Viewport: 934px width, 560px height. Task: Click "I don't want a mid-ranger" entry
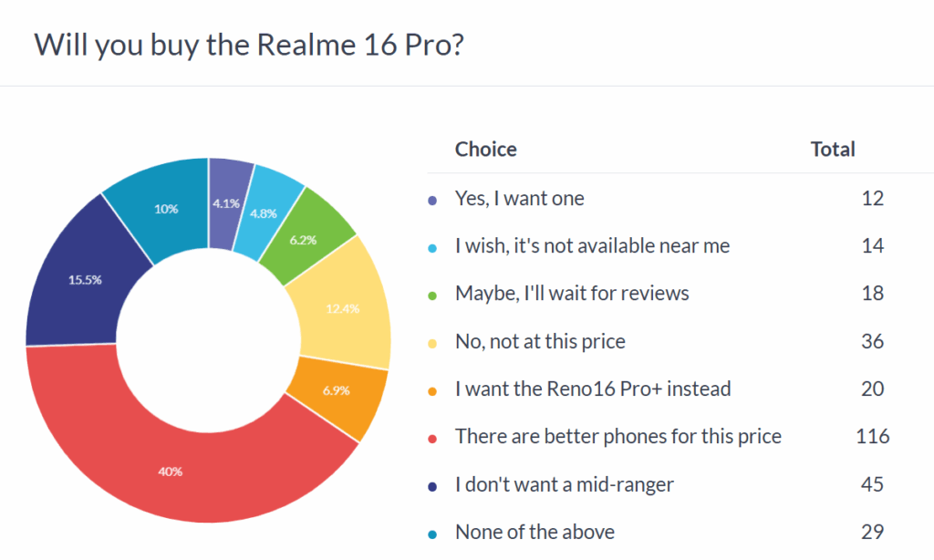(x=564, y=484)
